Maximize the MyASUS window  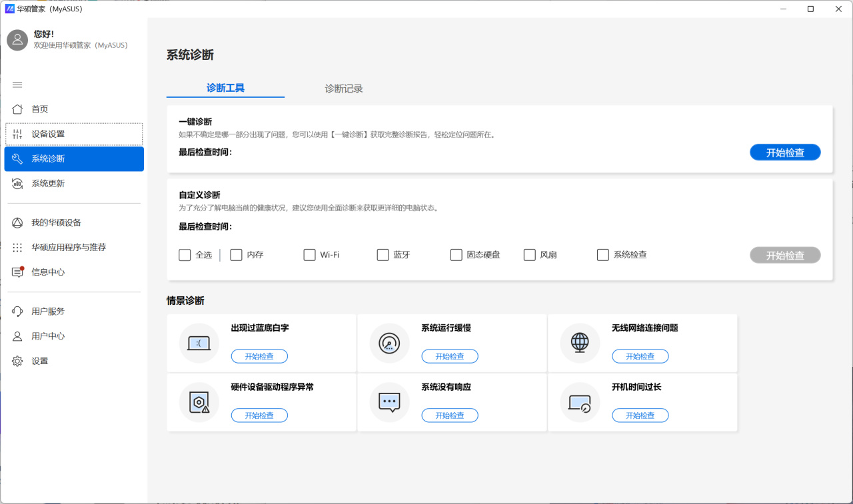tap(810, 9)
